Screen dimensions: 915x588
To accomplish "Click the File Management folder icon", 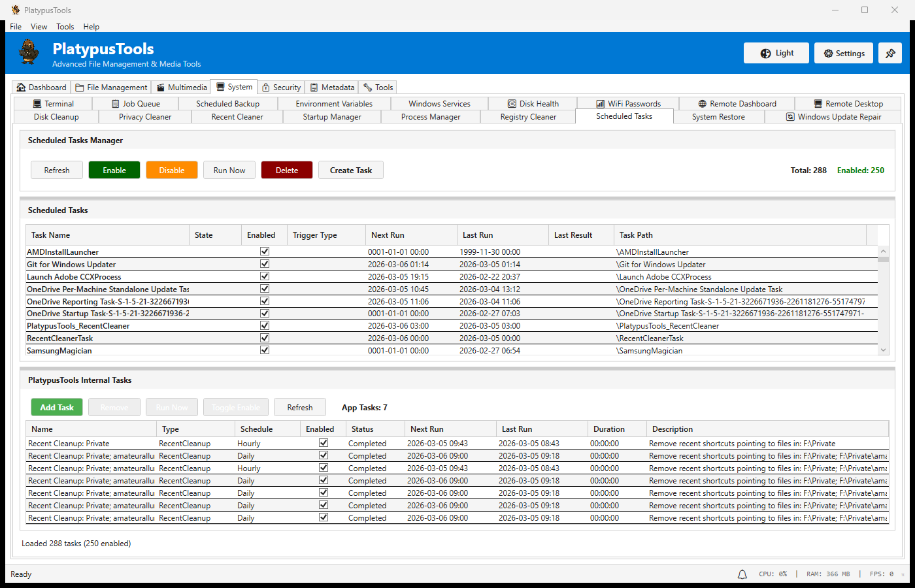I will pos(80,88).
